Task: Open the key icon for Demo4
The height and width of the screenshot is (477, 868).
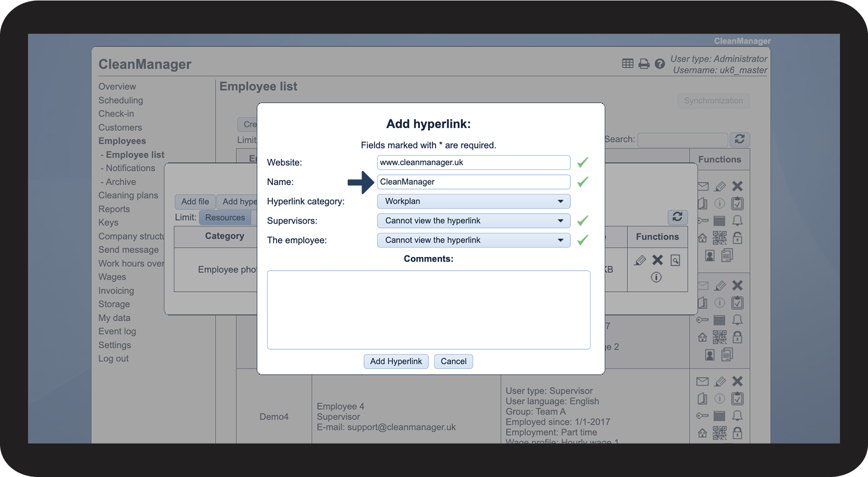Action: click(x=702, y=416)
